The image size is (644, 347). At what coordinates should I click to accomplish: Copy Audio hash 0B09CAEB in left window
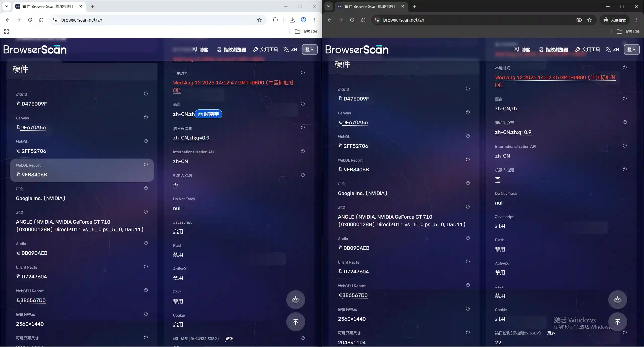[x=18, y=253]
